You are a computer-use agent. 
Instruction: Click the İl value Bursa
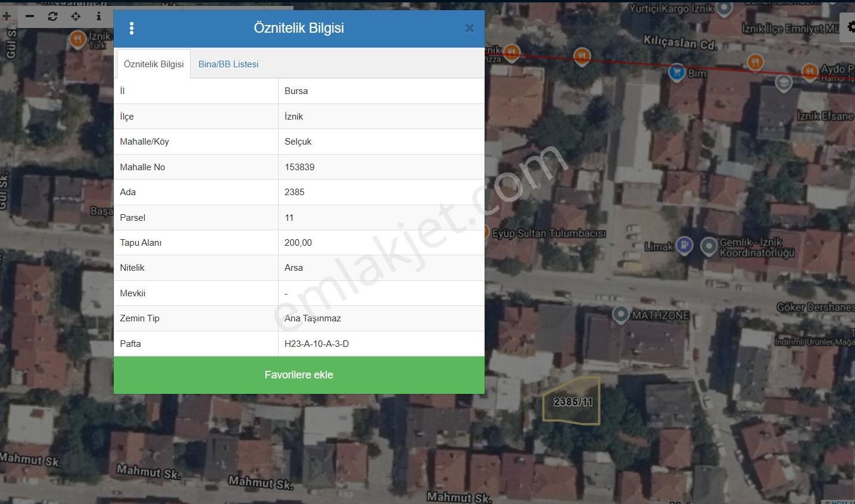coord(296,91)
